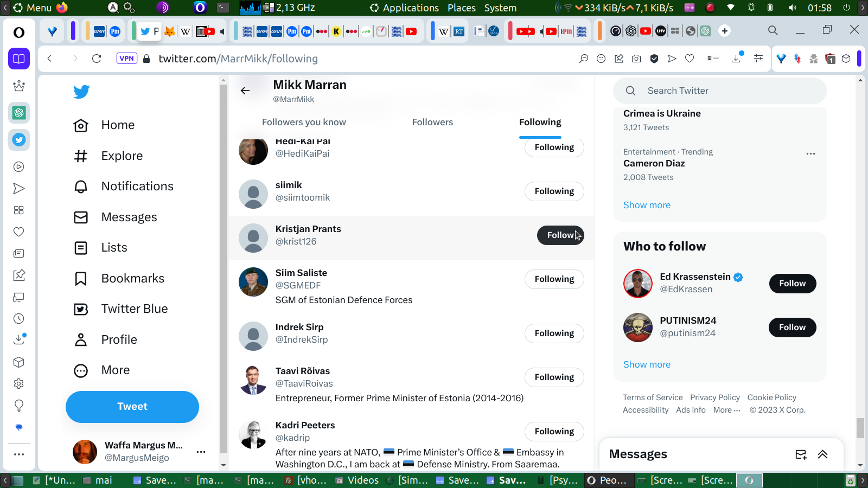
Task: Follow PUTINISM24
Action: pos(793,328)
